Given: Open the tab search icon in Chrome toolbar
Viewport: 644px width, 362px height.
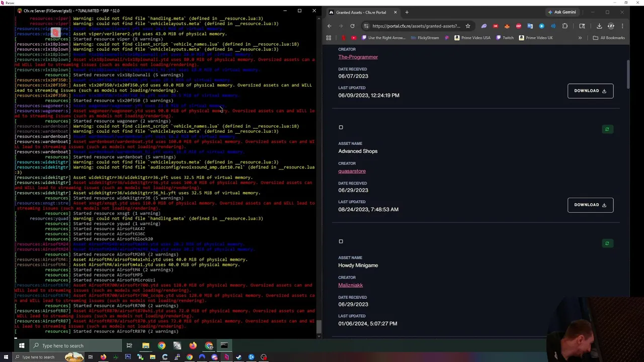Looking at the screenshot, I should click(x=582, y=26).
